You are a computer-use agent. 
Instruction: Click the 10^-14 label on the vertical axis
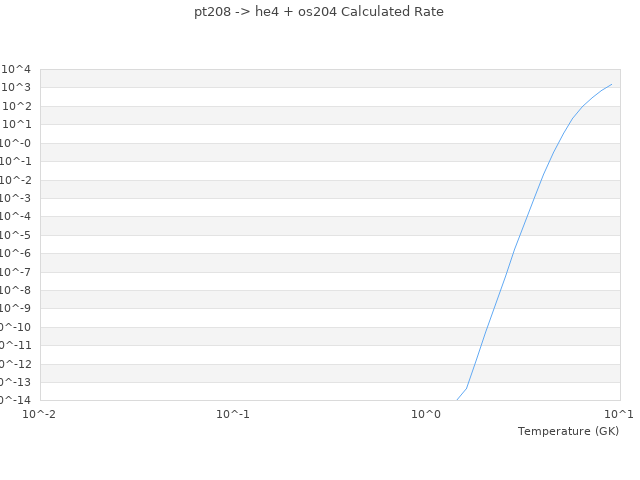click(x=13, y=400)
